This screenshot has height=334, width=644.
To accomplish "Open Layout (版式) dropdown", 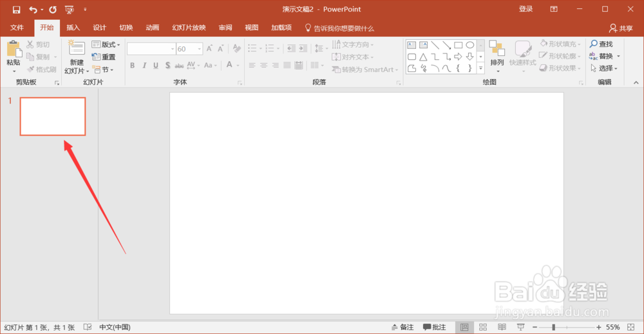I will coord(106,44).
